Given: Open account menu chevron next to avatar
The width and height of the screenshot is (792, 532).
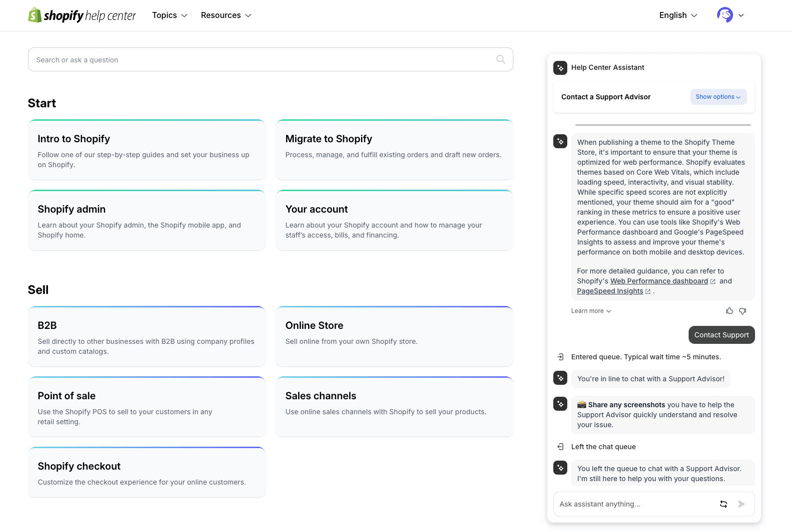Looking at the screenshot, I should tap(741, 15).
